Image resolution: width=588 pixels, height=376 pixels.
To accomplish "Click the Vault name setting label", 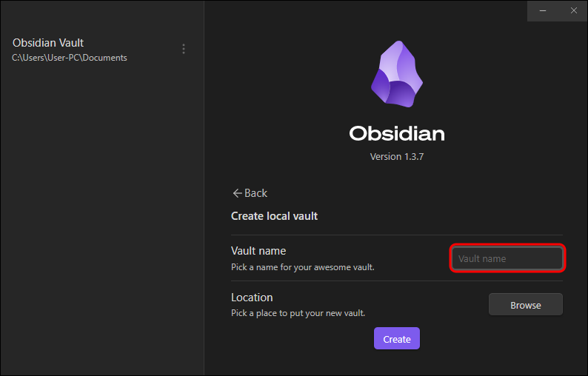I will [258, 251].
